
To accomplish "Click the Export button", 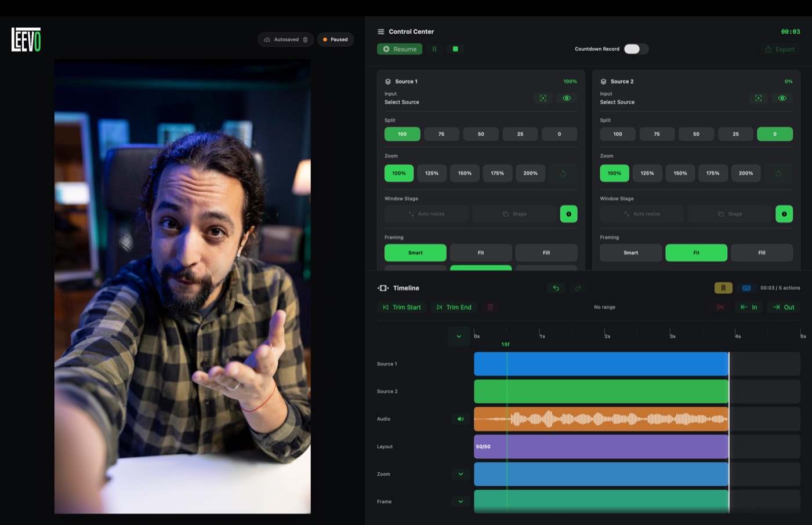I will click(780, 49).
